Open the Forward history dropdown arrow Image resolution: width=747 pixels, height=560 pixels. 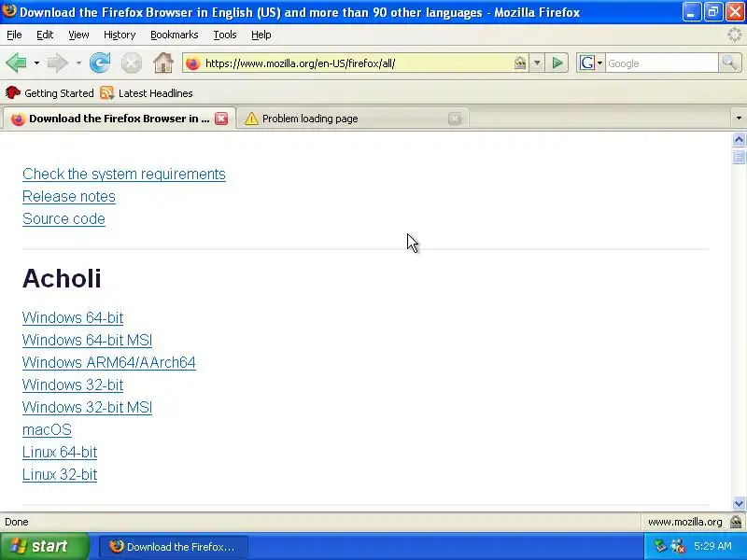(78, 63)
